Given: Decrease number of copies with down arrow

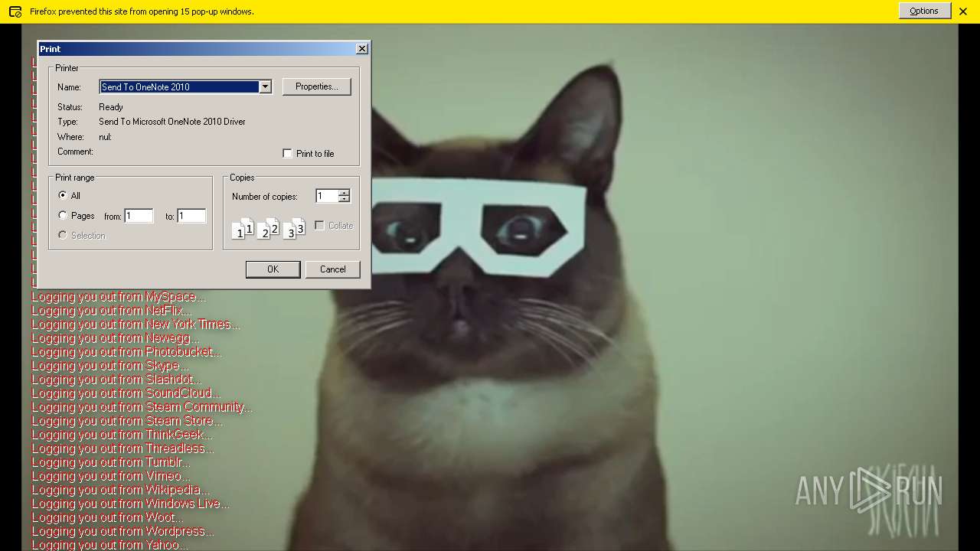Looking at the screenshot, I should click(345, 200).
